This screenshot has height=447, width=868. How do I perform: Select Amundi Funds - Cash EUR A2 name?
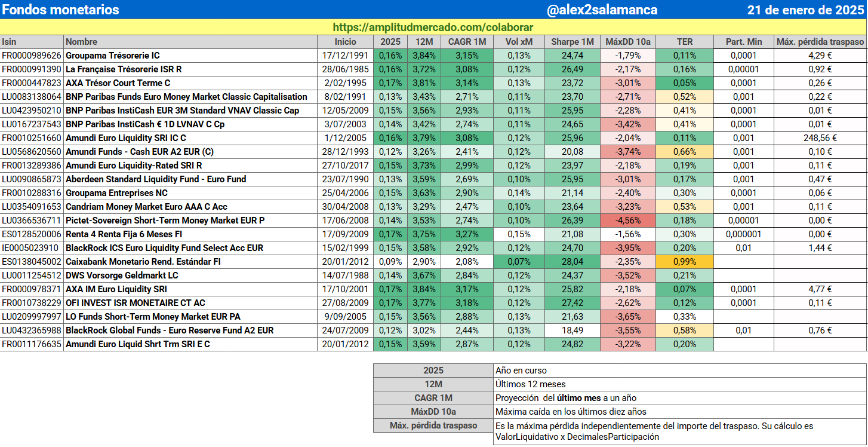[139, 152]
